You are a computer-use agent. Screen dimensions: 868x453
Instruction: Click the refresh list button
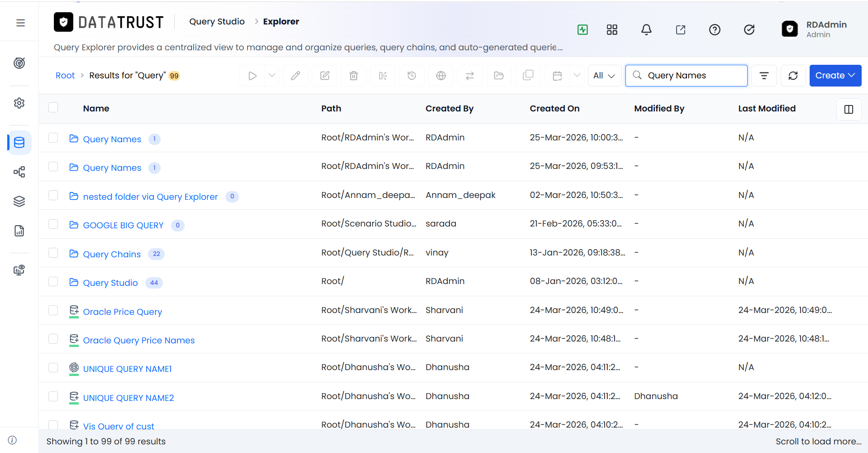793,76
